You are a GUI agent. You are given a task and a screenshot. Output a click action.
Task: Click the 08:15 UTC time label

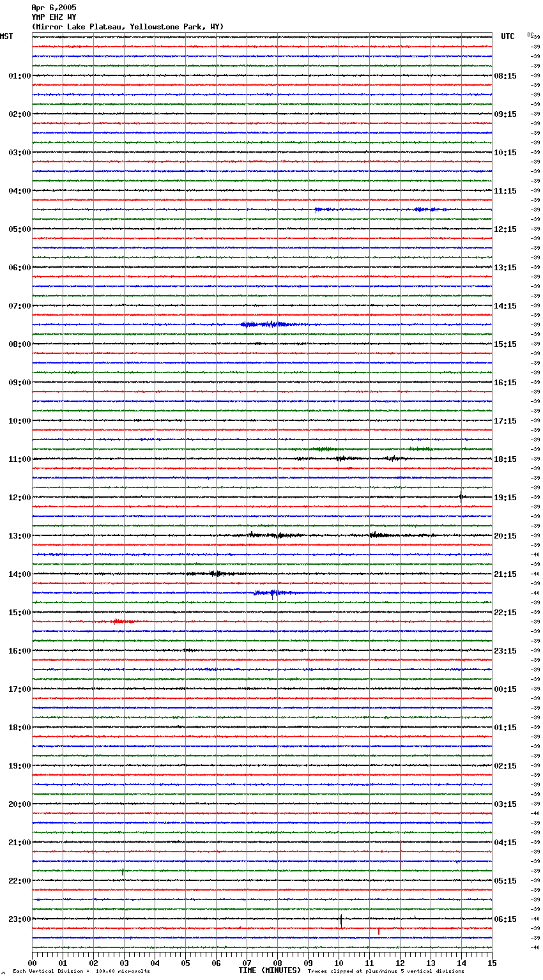tap(505, 76)
